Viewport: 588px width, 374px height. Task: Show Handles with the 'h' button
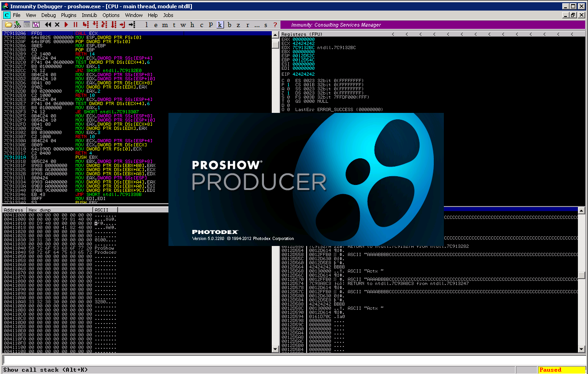point(192,25)
